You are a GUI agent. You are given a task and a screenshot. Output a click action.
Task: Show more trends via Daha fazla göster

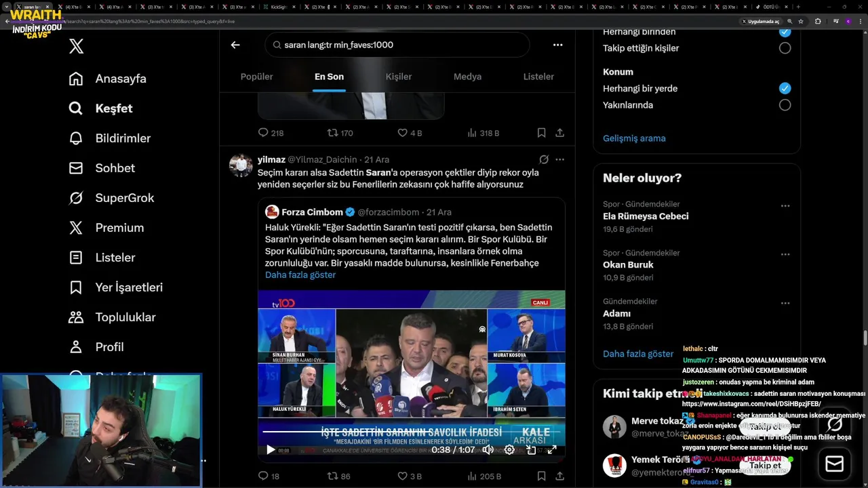point(638,354)
